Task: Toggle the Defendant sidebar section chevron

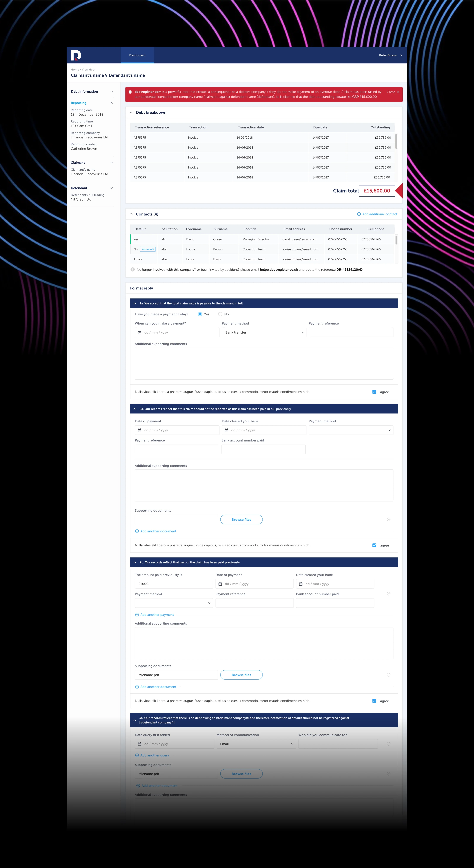Action: [x=112, y=188]
